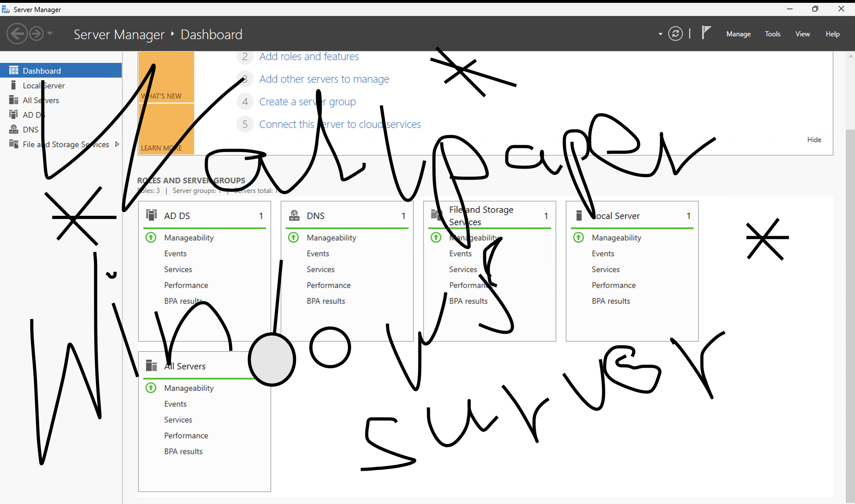Click the Forward navigation arrow

coord(36,34)
